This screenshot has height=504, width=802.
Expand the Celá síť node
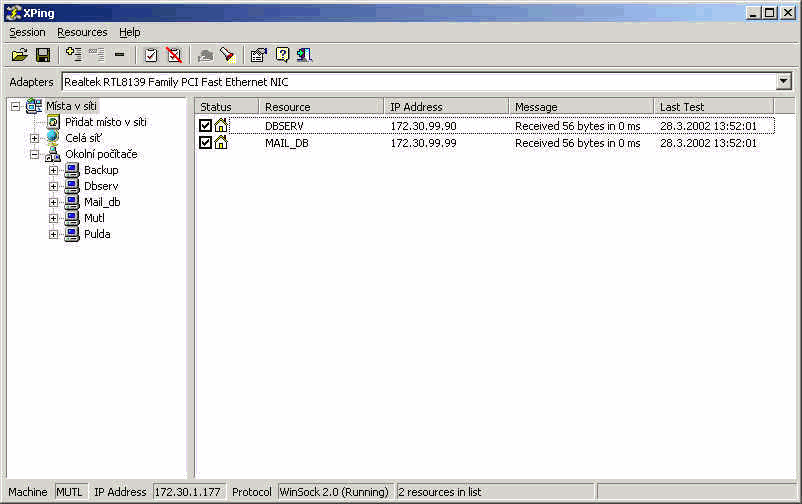click(x=34, y=138)
